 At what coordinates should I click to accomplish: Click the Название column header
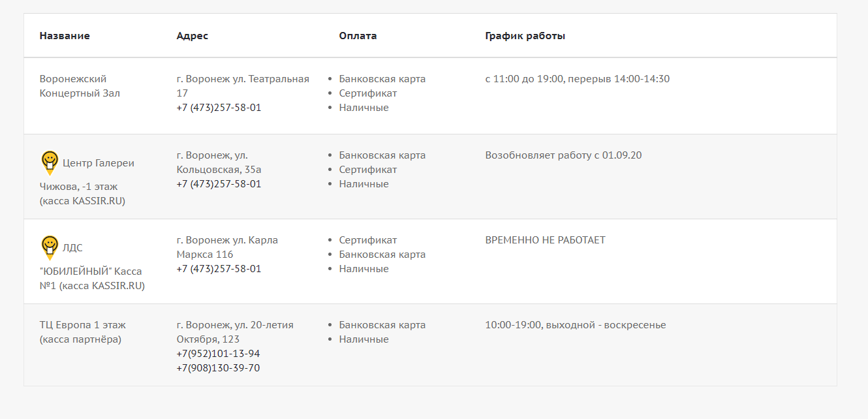pyautogui.click(x=65, y=36)
